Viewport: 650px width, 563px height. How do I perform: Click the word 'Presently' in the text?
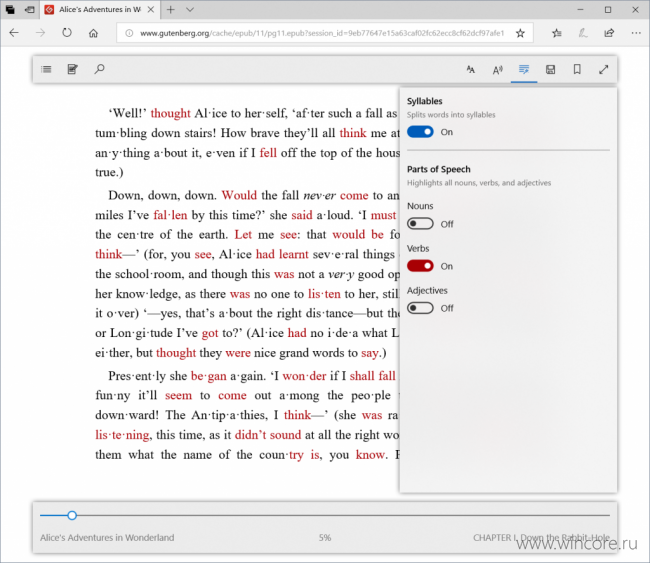tap(137, 376)
